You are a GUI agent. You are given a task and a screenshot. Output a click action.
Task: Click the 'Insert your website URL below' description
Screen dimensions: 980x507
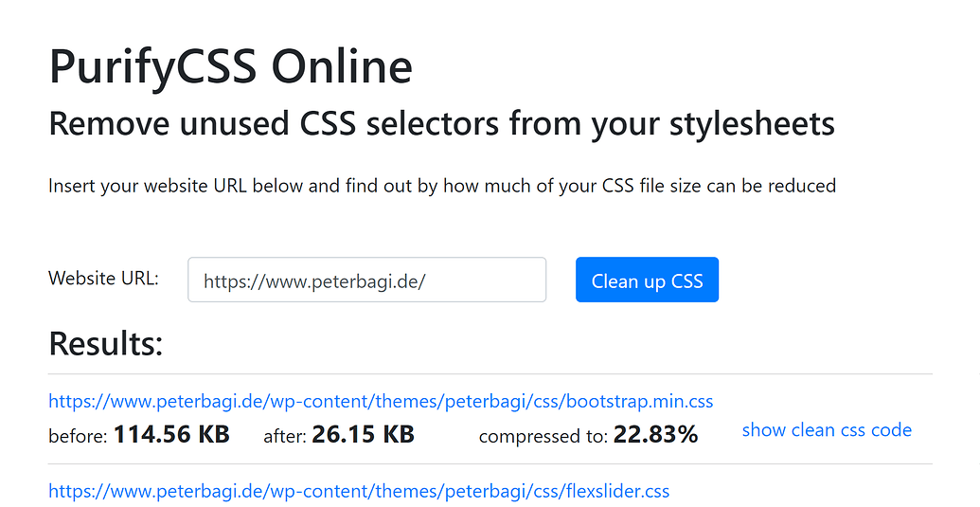tap(441, 186)
